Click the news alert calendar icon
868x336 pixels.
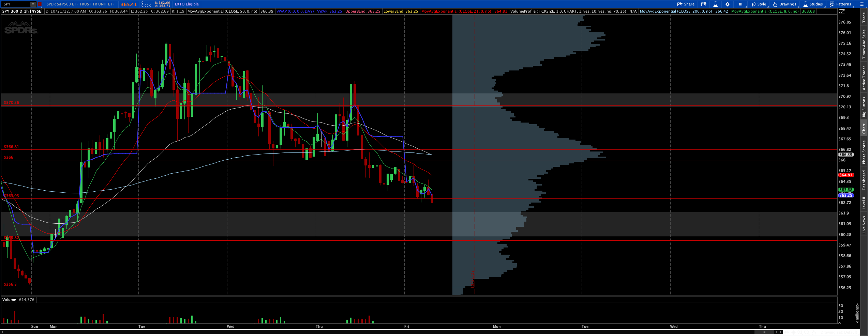pyautogui.click(x=703, y=4)
